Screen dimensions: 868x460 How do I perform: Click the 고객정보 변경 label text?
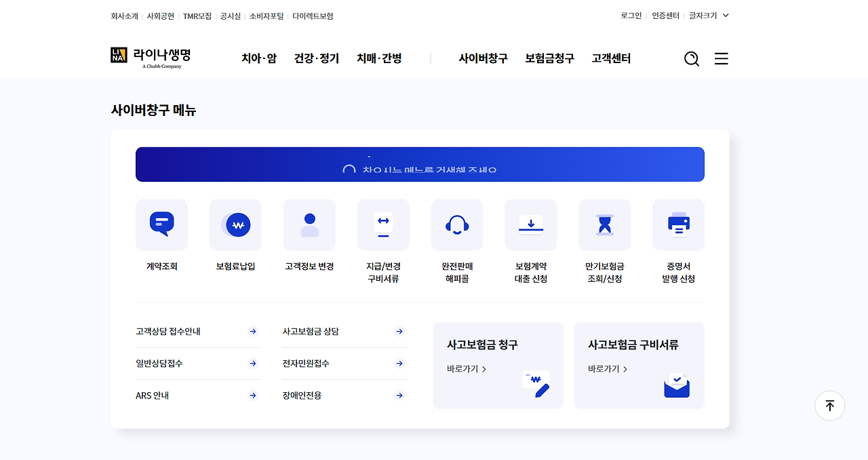[309, 267]
